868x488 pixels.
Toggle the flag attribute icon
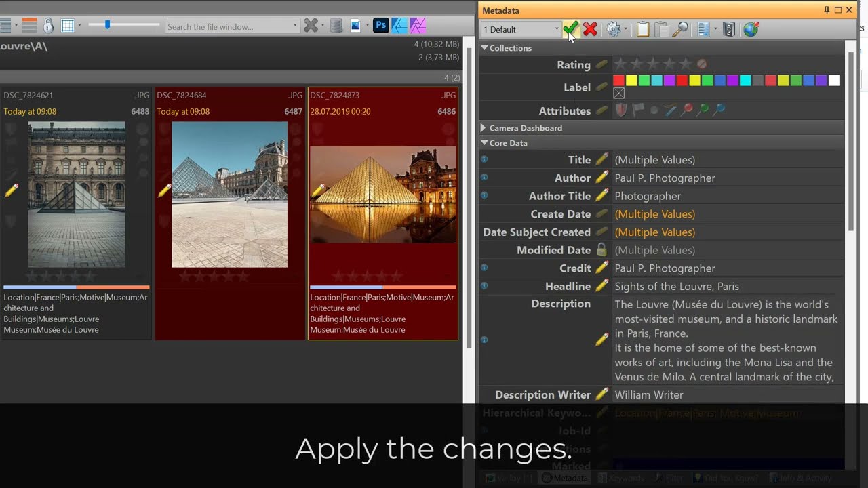638,110
